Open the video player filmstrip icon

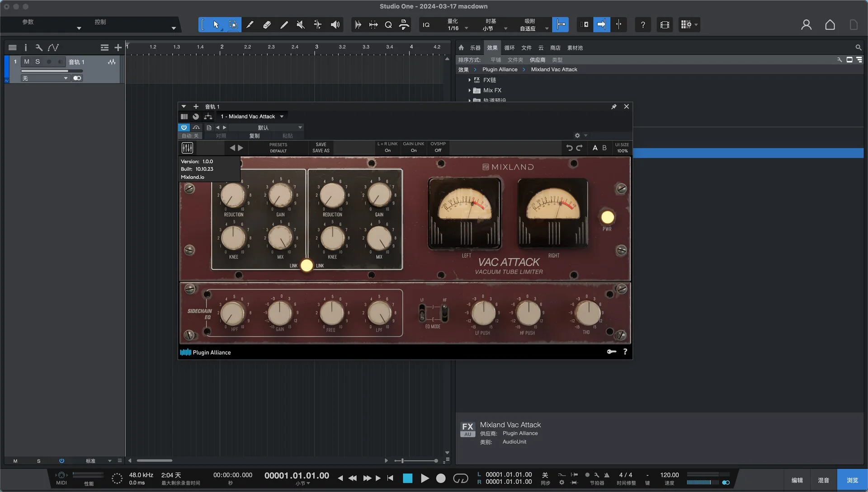[665, 24]
